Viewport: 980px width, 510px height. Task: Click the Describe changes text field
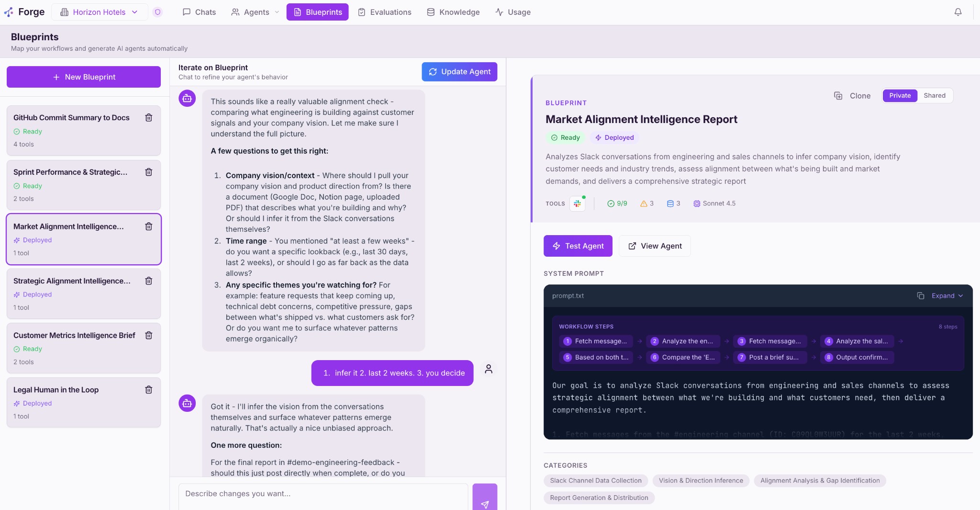[x=323, y=494]
